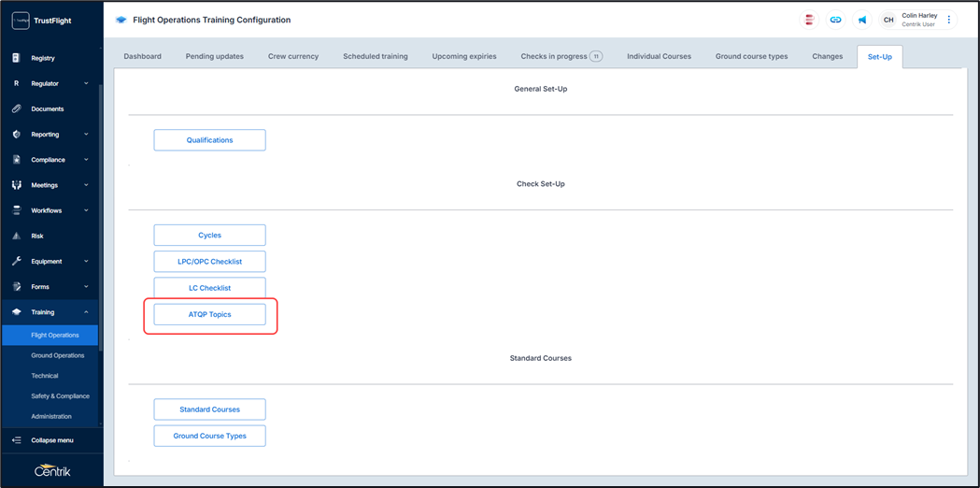
Task: Click the Ground Course Types button
Action: pos(210,436)
